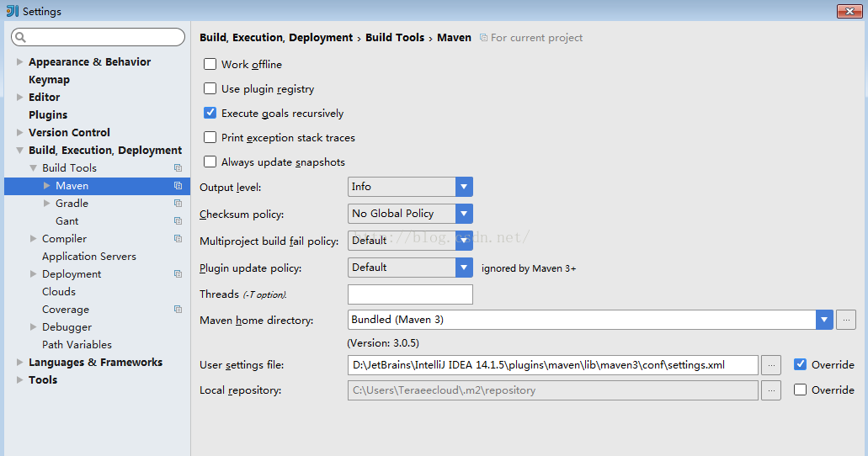This screenshot has height=456, width=868.
Task: Click the Threads (-T option) input field
Action: point(410,294)
